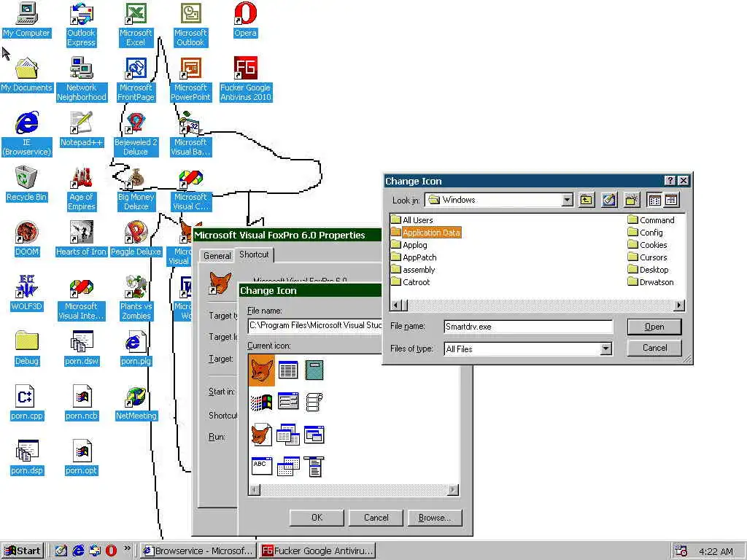The width and height of the screenshot is (747, 560).
Task: Launch Opera from the quick launch bar
Action: pos(111,551)
